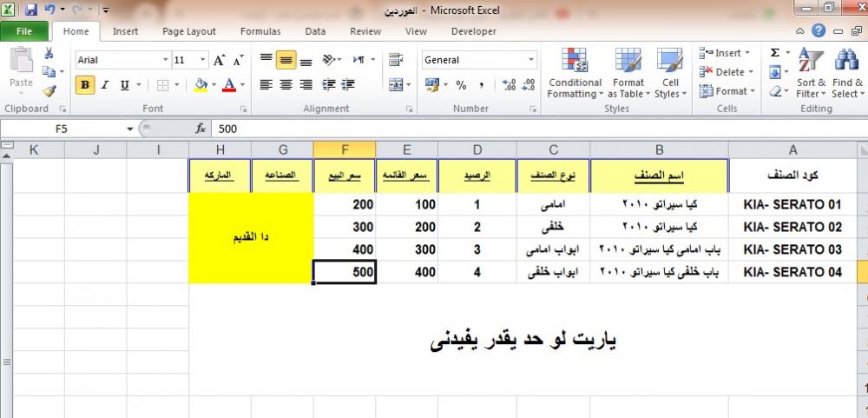Switch to the Data tab
This screenshot has width=868, height=418.
click(315, 31)
